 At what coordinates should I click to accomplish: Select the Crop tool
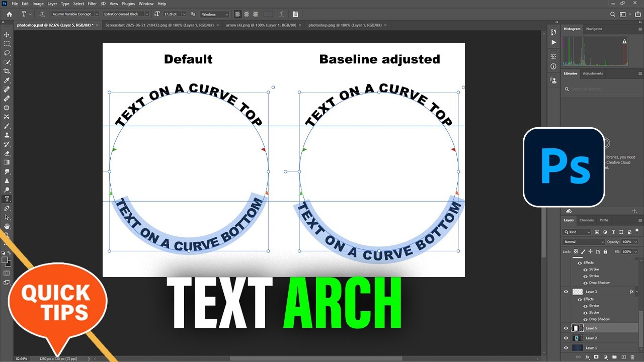click(7, 71)
